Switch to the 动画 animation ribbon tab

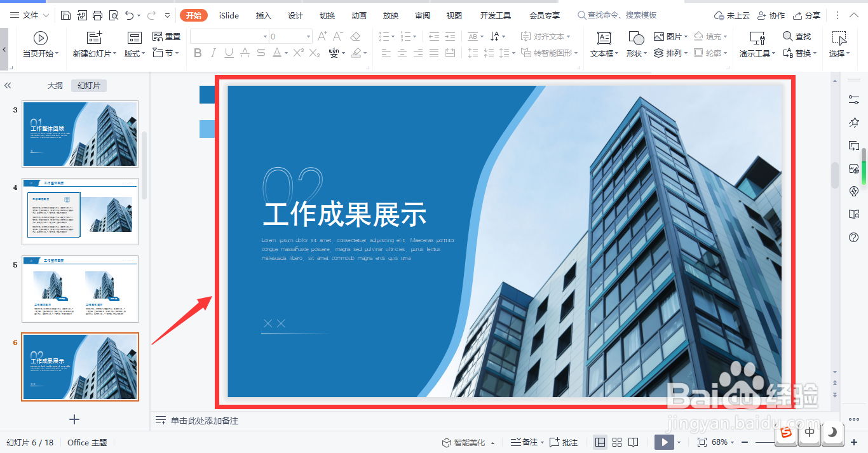click(358, 15)
